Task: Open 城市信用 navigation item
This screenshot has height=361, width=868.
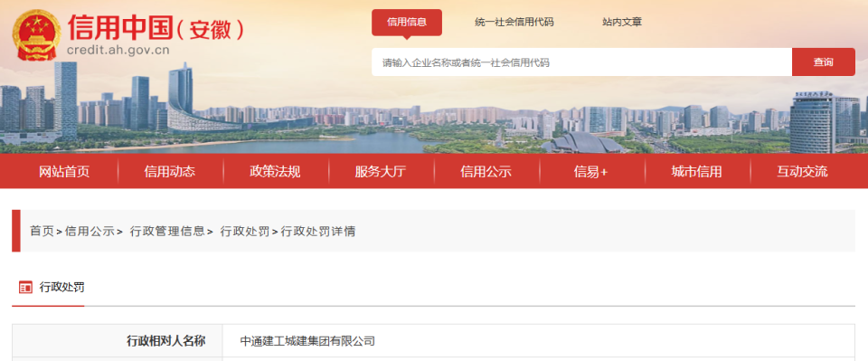Action: (x=697, y=172)
